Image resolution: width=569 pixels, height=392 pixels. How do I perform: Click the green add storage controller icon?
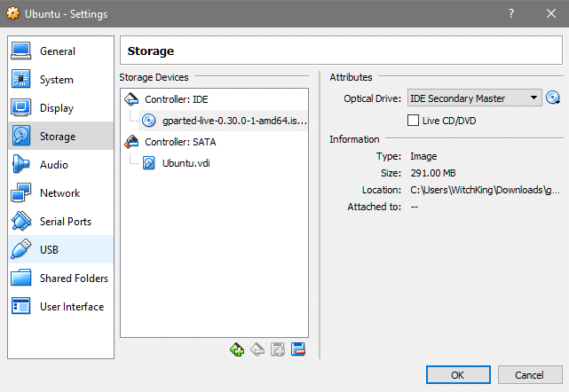click(236, 349)
